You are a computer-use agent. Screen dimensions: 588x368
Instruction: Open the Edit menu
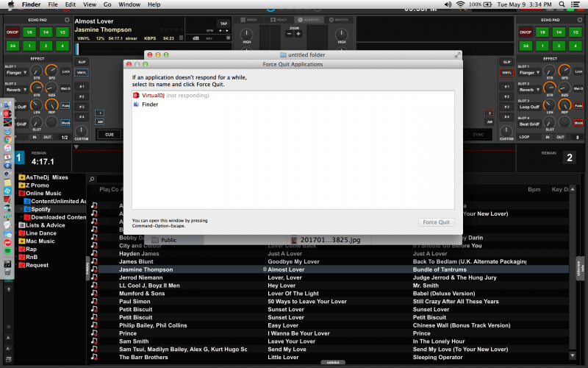point(71,4)
